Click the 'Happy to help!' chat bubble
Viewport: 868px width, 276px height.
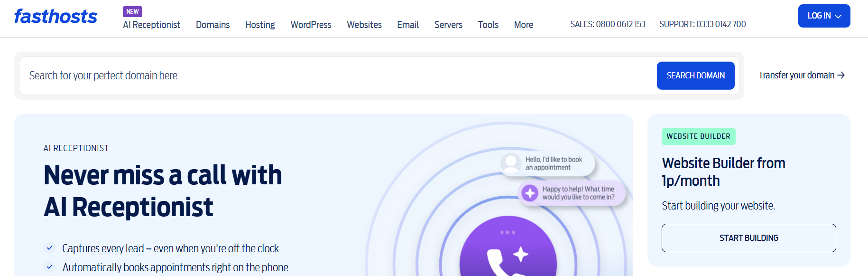tap(572, 193)
